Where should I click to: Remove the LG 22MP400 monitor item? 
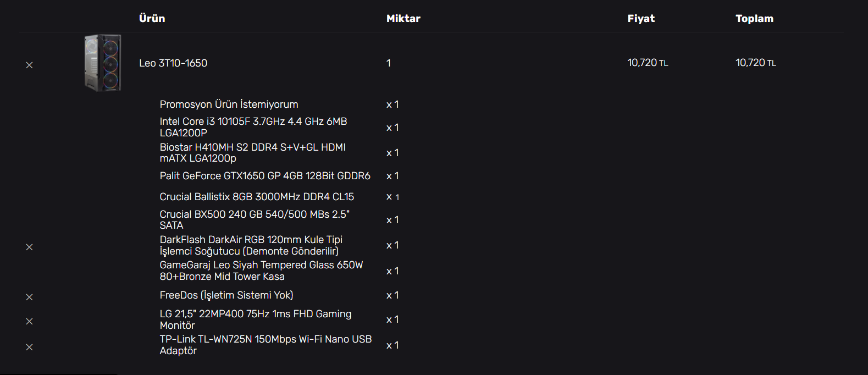30,321
